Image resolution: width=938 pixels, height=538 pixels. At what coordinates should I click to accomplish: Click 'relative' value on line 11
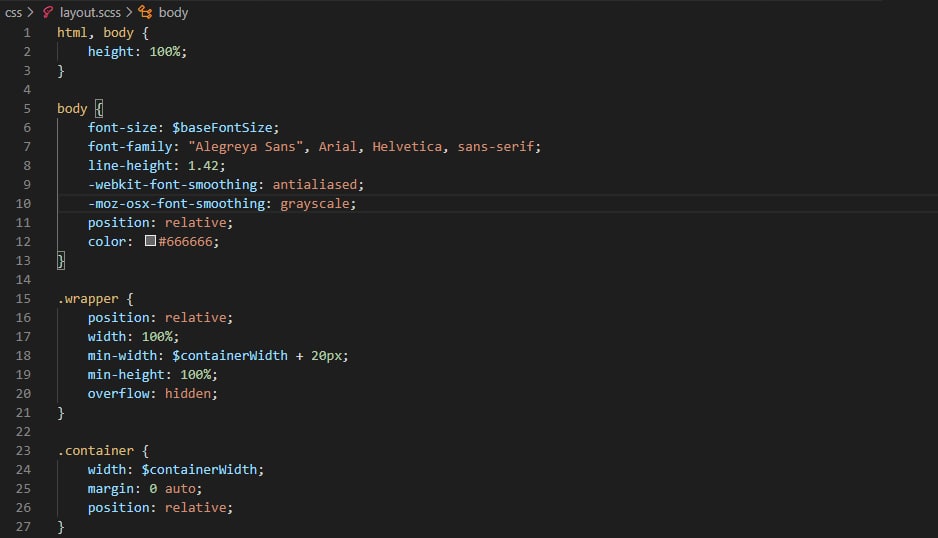tap(196, 223)
